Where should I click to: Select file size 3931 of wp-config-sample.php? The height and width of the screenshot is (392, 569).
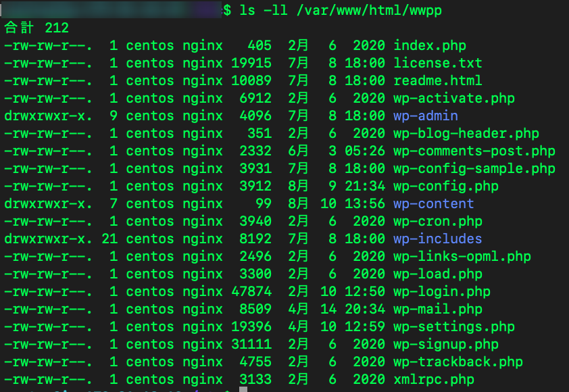255,169
